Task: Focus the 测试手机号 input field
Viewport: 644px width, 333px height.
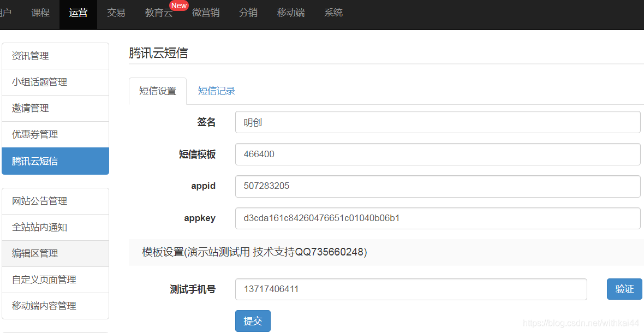Action: click(x=411, y=289)
